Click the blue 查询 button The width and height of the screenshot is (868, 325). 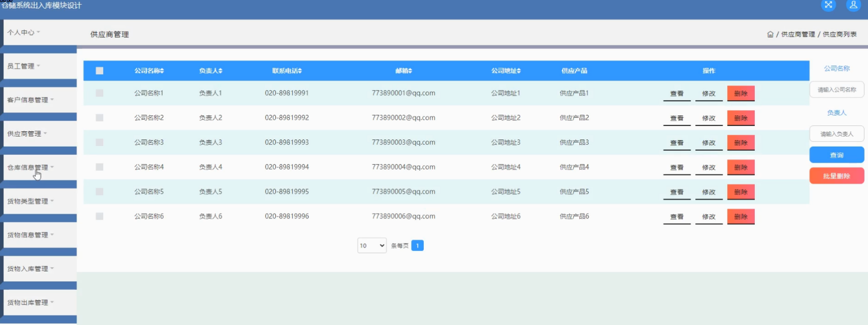point(837,155)
